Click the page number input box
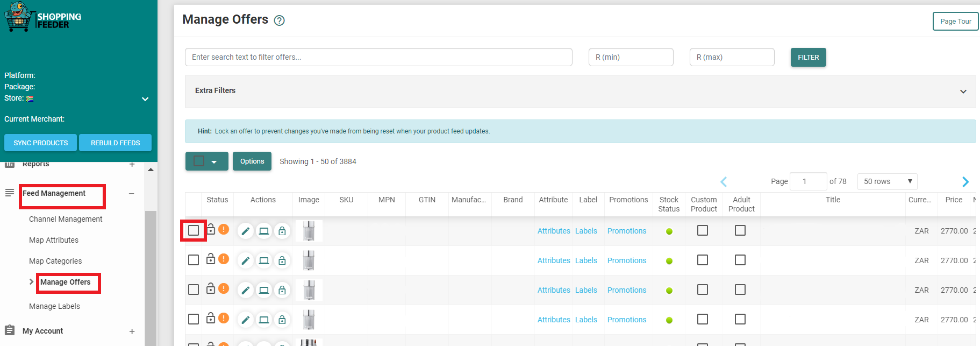The height and width of the screenshot is (346, 980). 809,181
